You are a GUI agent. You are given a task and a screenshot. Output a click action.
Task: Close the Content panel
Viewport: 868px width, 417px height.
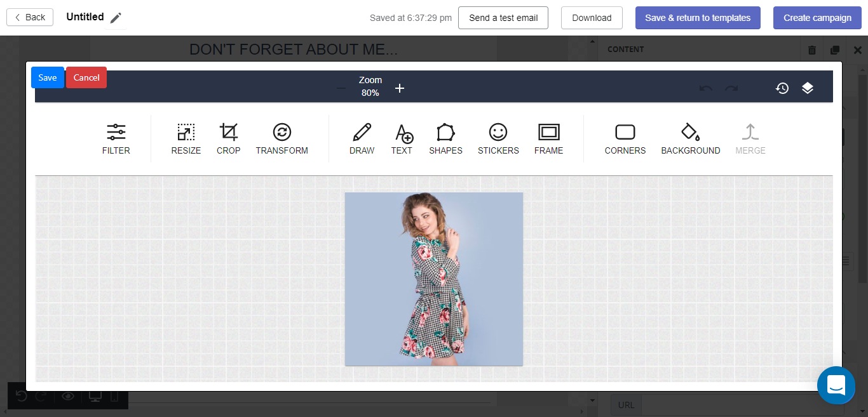(x=857, y=50)
